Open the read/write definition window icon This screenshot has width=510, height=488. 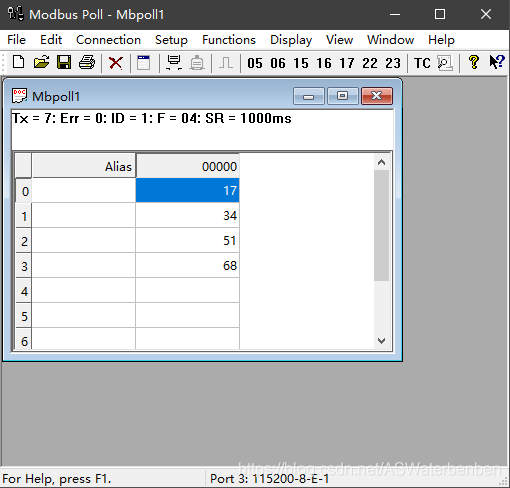click(x=143, y=63)
